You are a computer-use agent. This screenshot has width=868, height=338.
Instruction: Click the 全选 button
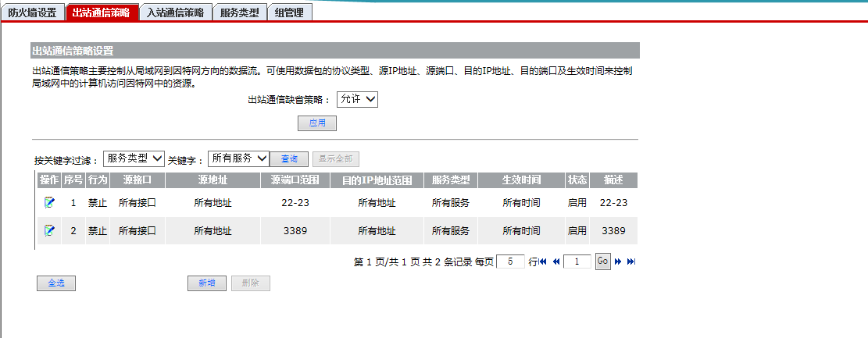tap(56, 283)
